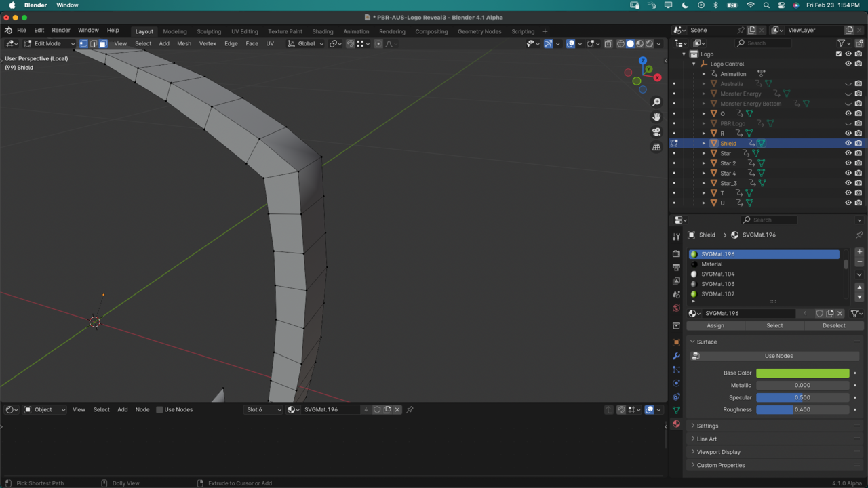Viewport: 868px width, 488px height.
Task: Open the Mesh menu in viewport header
Action: 184,43
